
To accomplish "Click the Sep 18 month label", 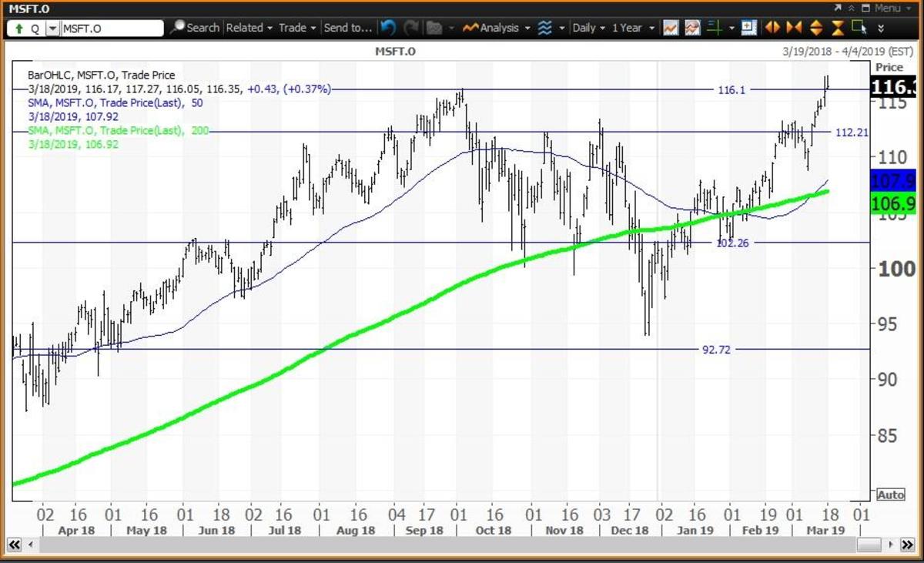I will coord(423,530).
